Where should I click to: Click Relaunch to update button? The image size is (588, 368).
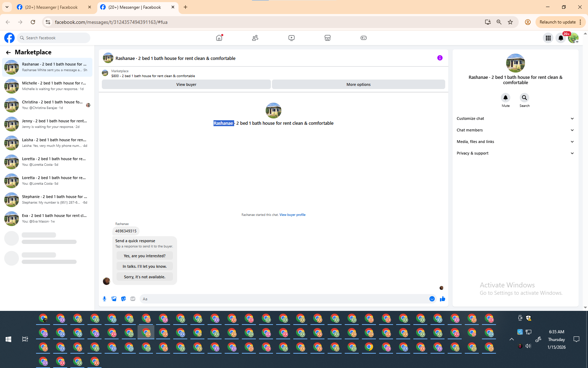(558, 22)
